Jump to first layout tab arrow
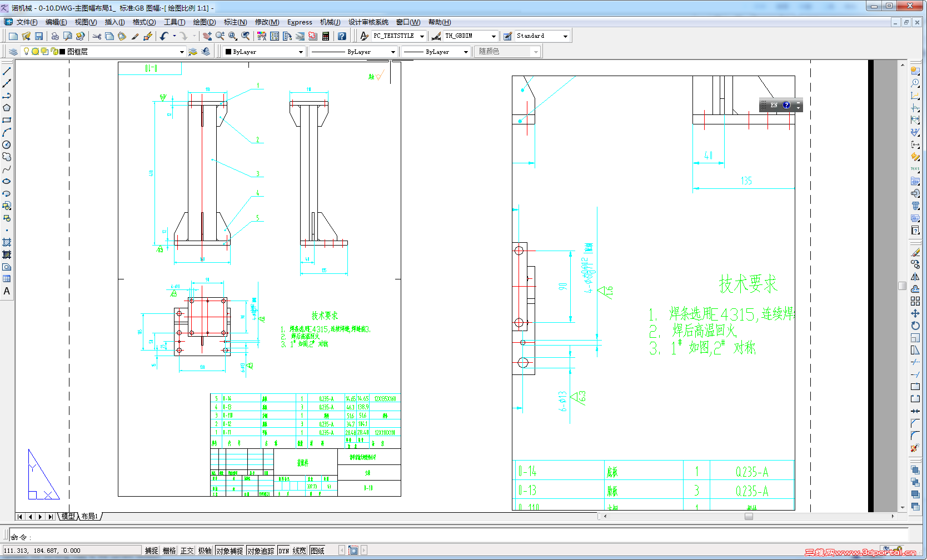The height and width of the screenshot is (560, 927). coord(20,517)
